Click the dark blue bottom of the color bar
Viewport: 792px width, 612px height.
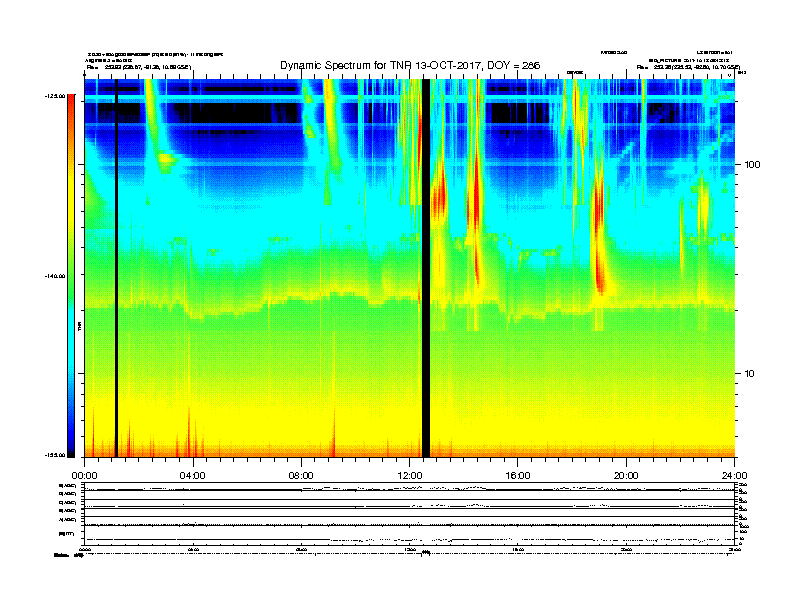click(71, 447)
